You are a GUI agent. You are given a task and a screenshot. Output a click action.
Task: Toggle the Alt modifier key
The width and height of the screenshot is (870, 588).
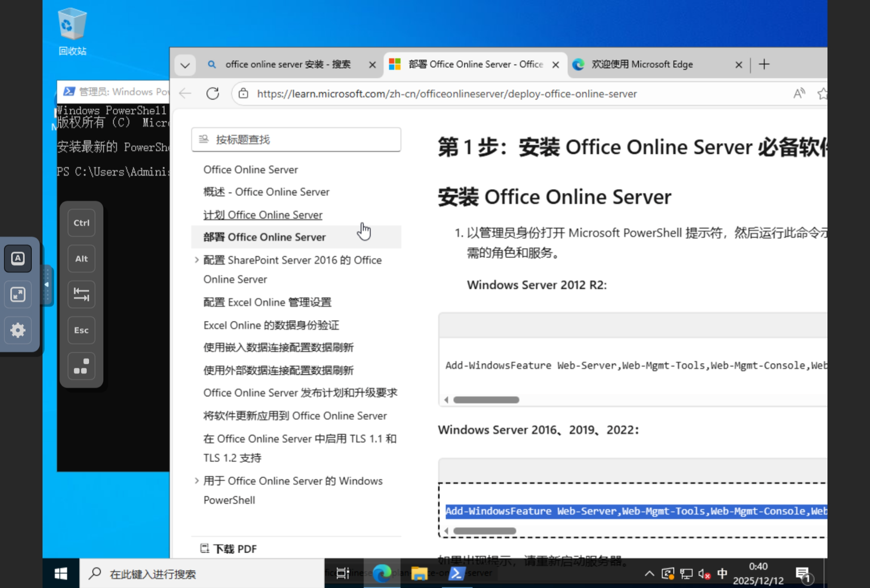click(x=81, y=259)
